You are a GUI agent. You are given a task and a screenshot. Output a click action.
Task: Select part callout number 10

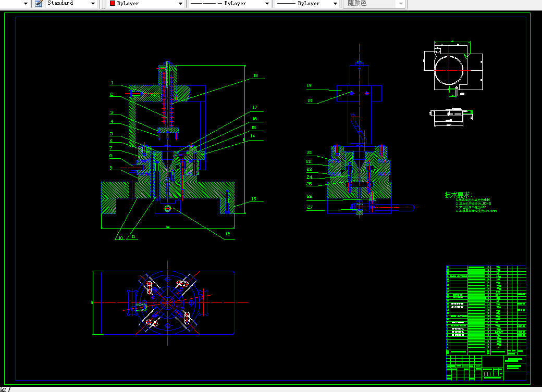120,237
